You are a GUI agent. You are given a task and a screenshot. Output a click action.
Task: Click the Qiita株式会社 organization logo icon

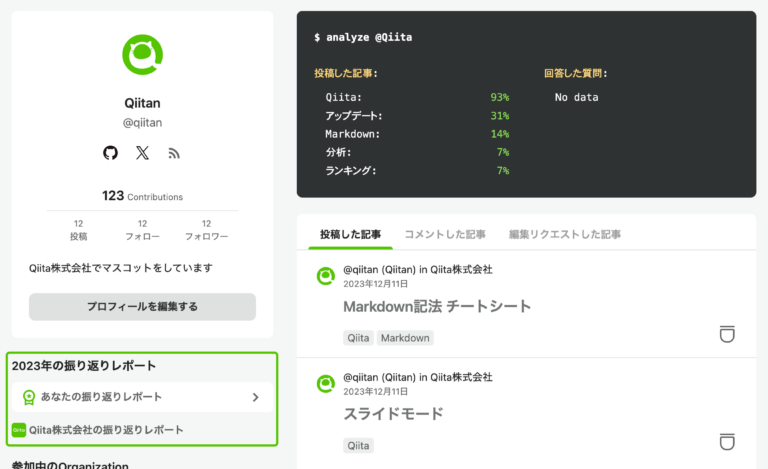click(x=19, y=430)
